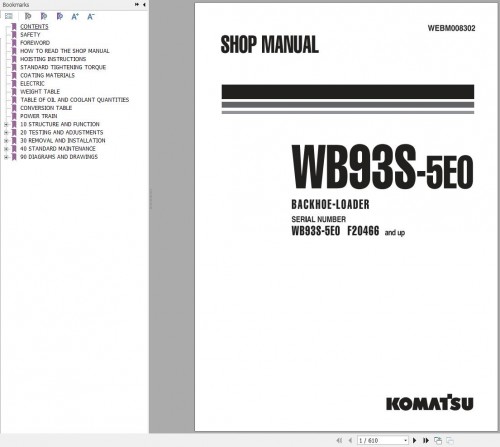Image resolution: width=500 pixels, height=447 pixels.
Task: Expand the 40 STANDARD MAINTENANCE bookmark
Action: pyautogui.click(x=6, y=149)
